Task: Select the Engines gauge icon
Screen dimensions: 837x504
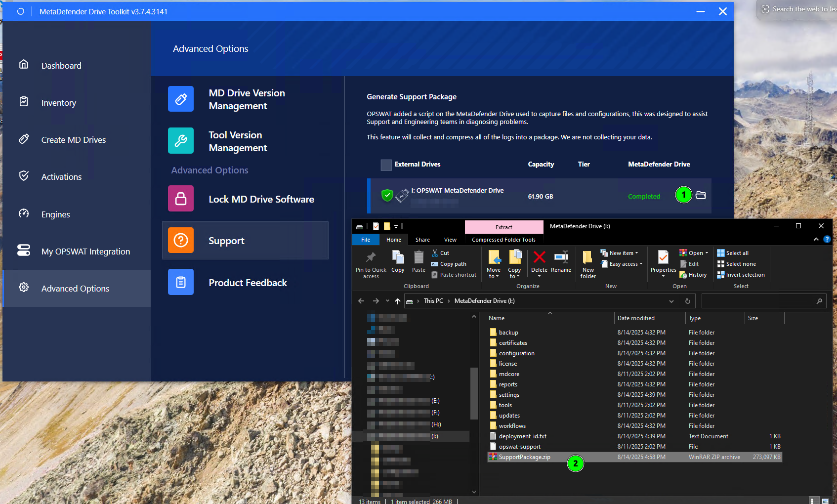Action: coord(24,213)
